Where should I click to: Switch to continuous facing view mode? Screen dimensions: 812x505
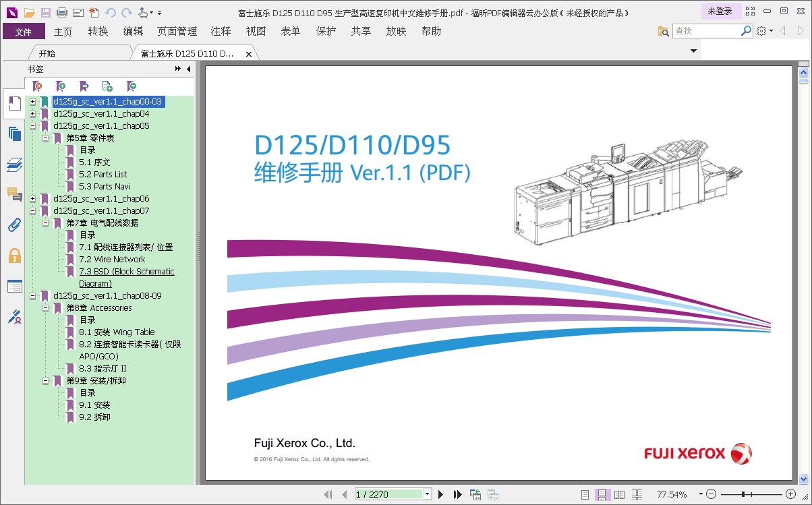(x=637, y=494)
